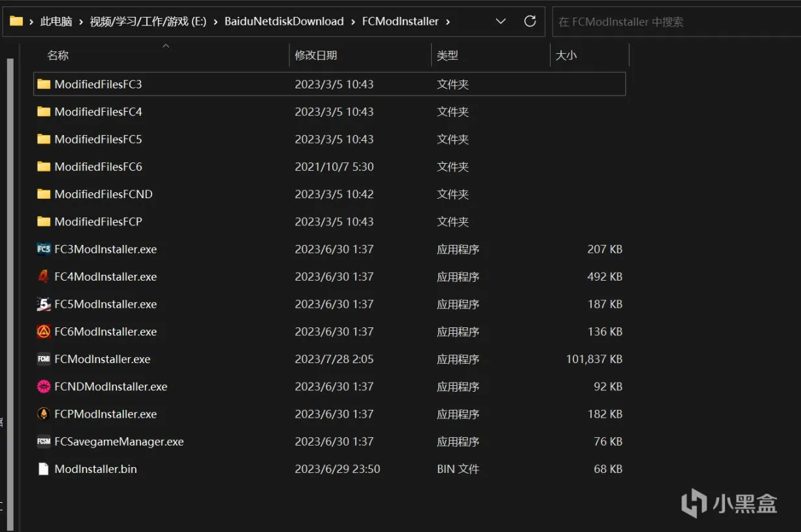Click the ModifiedFilesFC6 folder icon
Screen dimensions: 801x532
pyautogui.click(x=44, y=166)
